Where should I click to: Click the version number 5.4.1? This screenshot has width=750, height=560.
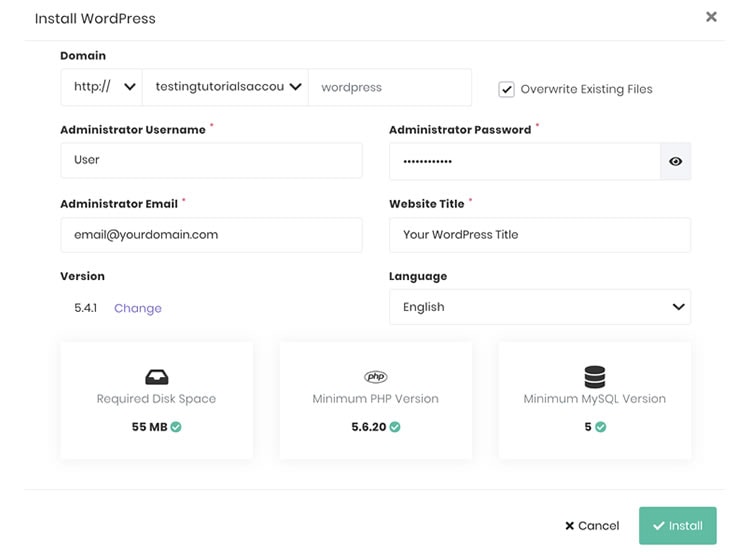[x=86, y=307]
